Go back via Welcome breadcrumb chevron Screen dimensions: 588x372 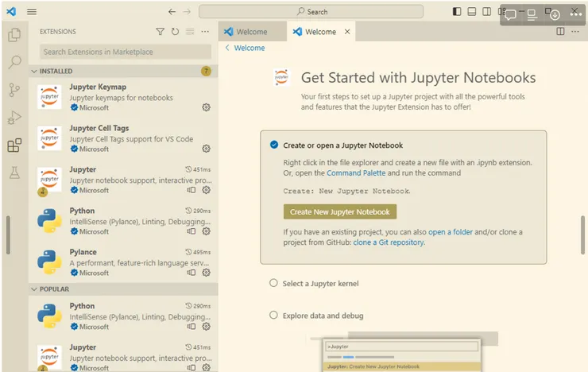click(227, 48)
